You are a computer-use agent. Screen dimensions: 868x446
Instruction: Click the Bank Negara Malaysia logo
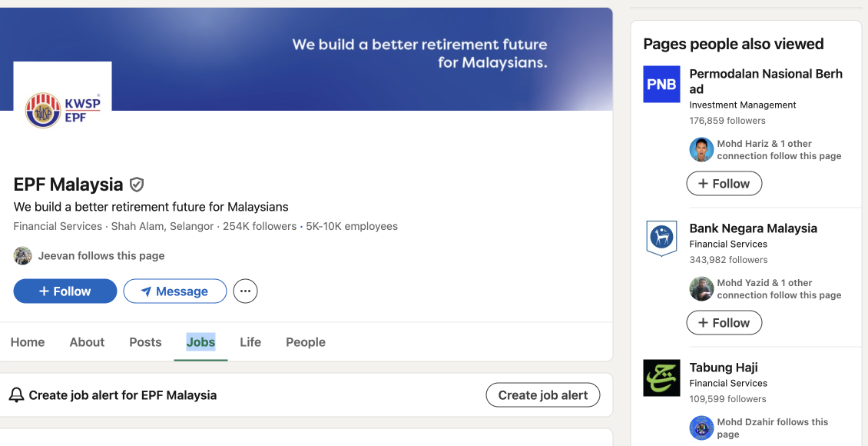point(661,238)
